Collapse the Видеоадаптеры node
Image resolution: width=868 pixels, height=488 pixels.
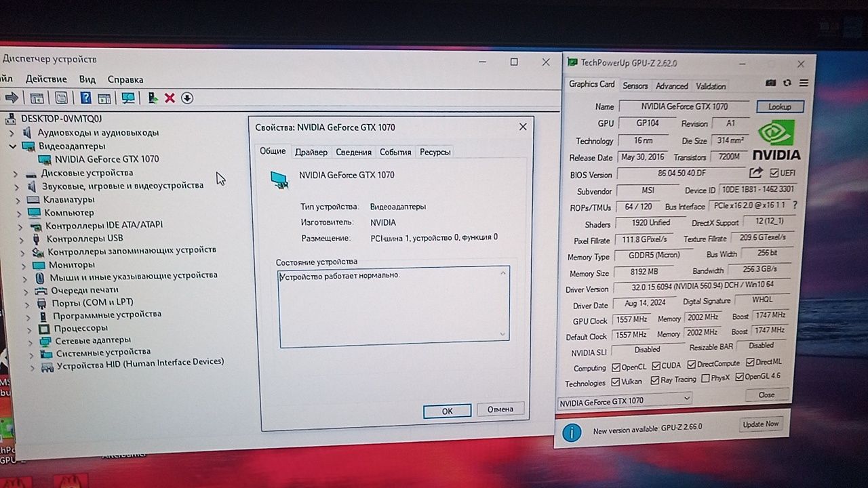point(12,146)
